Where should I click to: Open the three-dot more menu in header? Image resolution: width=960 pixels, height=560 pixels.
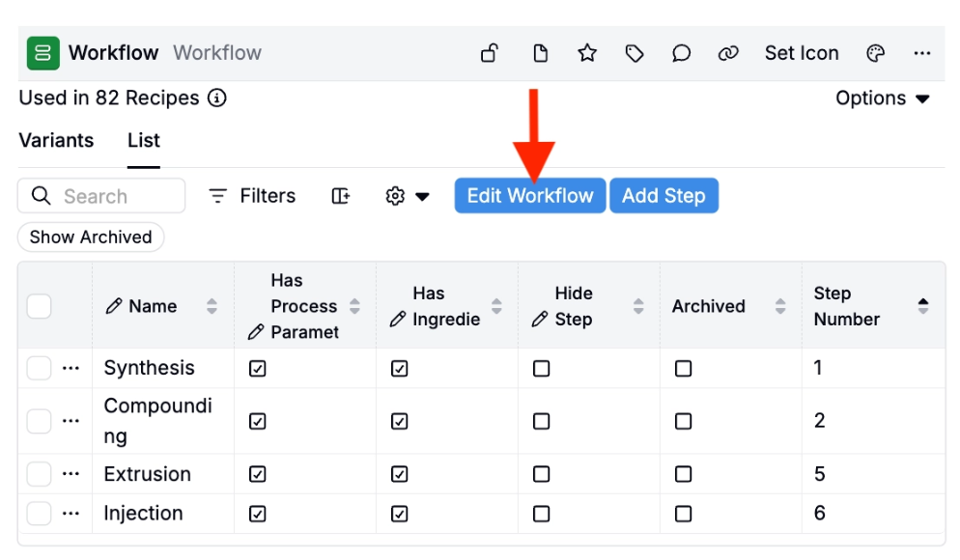point(922,53)
